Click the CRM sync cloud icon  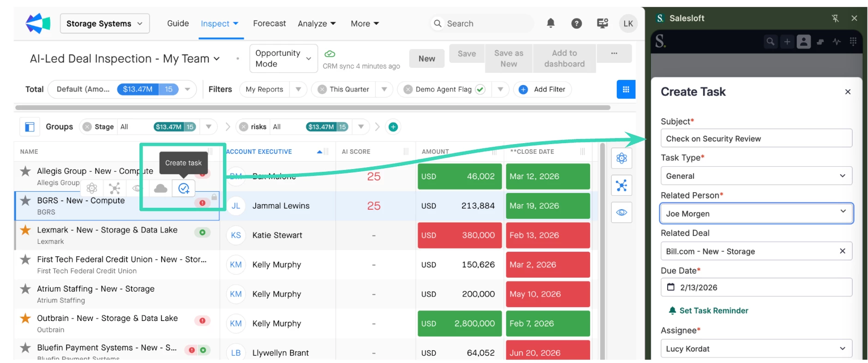point(330,54)
